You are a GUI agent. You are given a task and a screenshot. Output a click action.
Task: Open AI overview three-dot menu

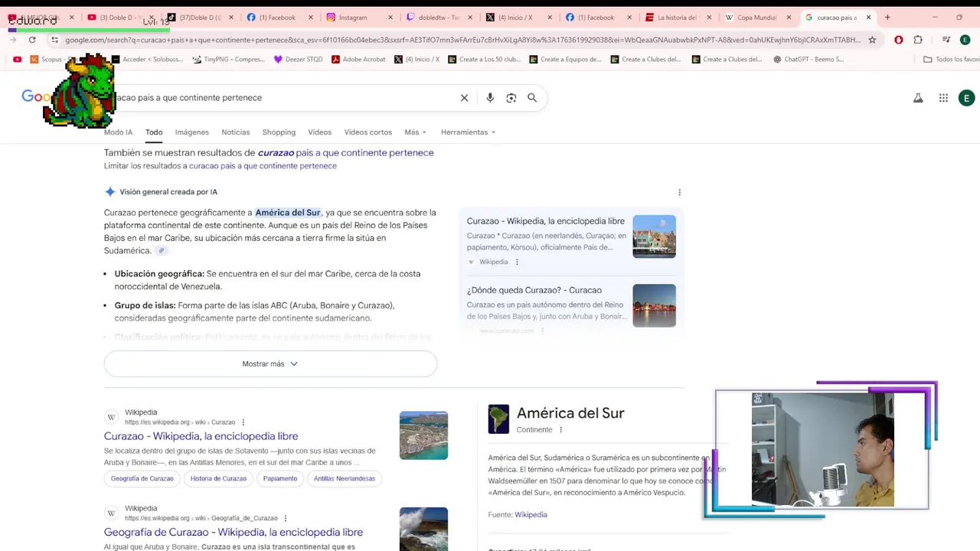(x=679, y=192)
